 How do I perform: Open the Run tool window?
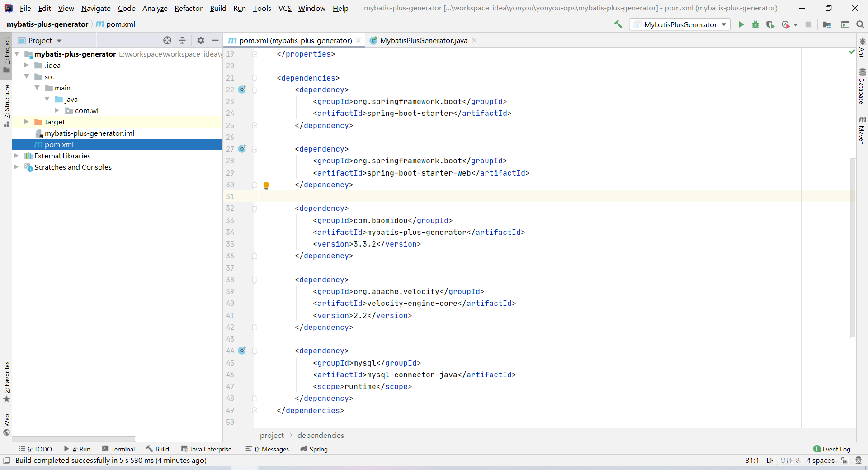(77, 449)
